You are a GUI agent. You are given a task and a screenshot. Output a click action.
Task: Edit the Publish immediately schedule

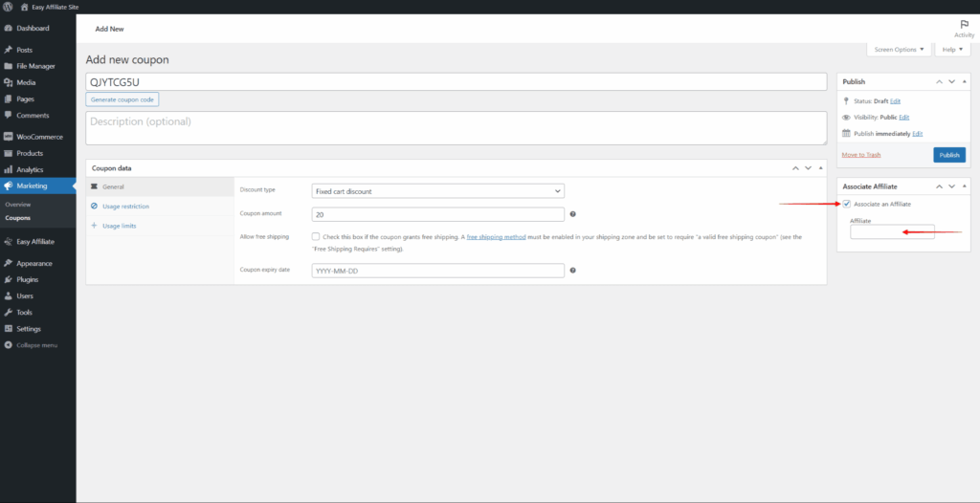(x=918, y=134)
